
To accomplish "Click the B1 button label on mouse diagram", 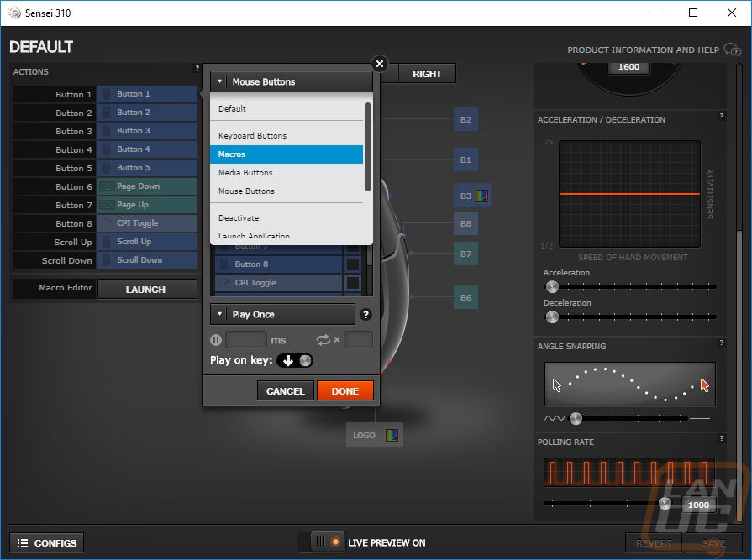I will (x=465, y=160).
